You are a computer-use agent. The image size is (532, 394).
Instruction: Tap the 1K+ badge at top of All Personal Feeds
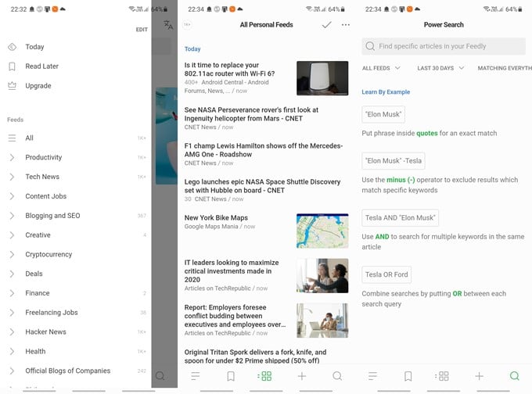pos(187,25)
